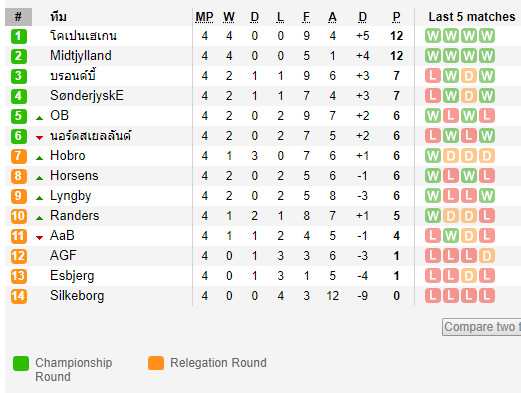This screenshot has height=393, width=521.
Task: Click the # rank column header
Action: click(18, 17)
